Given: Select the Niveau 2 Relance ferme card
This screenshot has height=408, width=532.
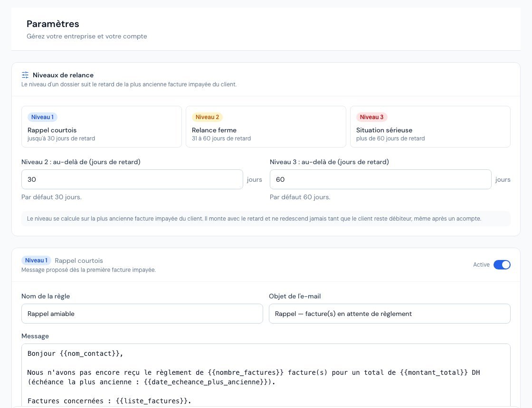Looking at the screenshot, I should click(x=266, y=127).
